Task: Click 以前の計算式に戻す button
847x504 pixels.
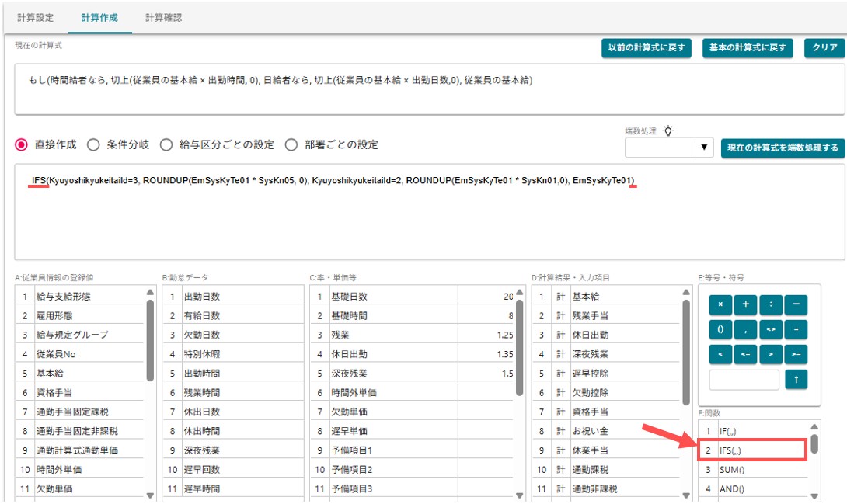Action: (x=647, y=47)
